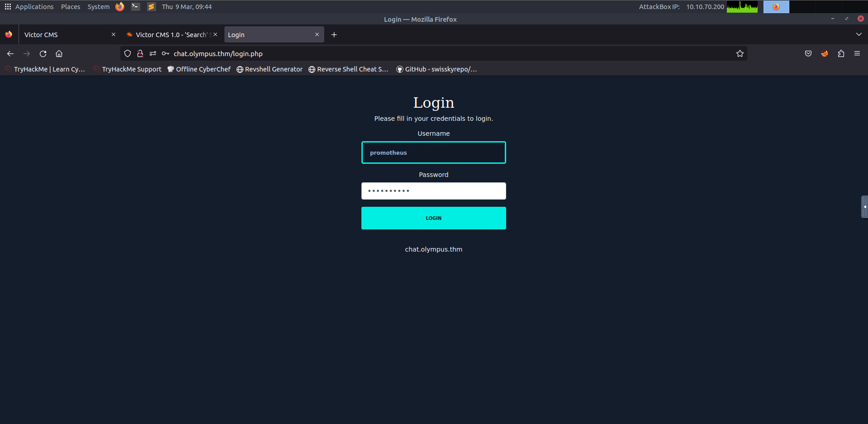
Task: Open the terminal from the top panel
Action: point(135,6)
